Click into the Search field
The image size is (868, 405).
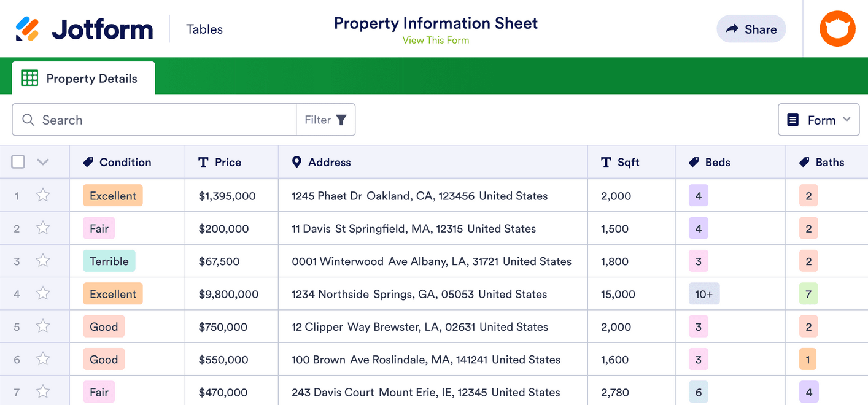click(166, 120)
